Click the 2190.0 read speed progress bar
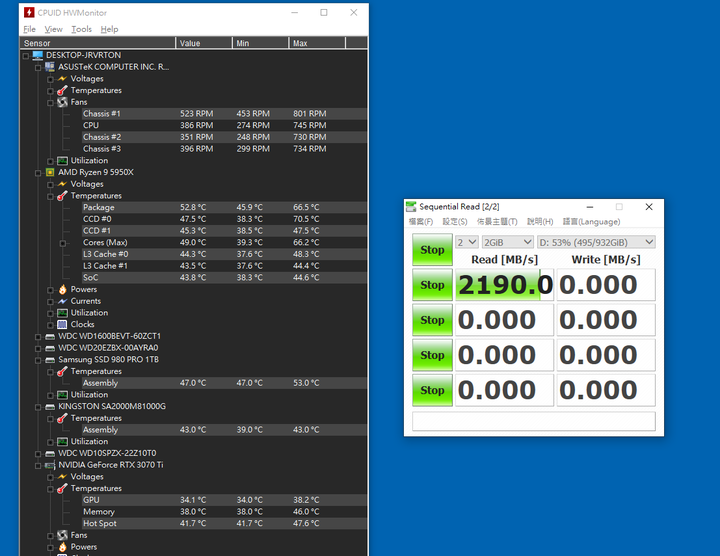Image resolution: width=720 pixels, height=556 pixels. click(504, 285)
